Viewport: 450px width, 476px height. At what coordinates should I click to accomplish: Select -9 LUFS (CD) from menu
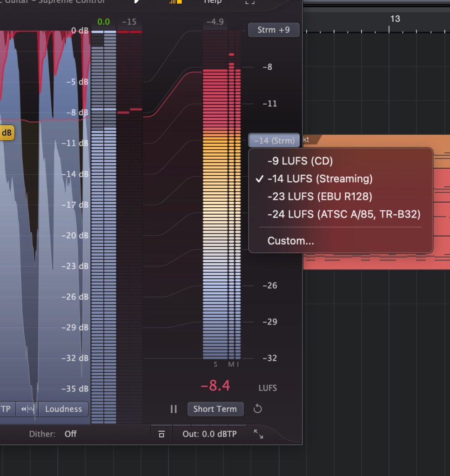pos(300,161)
